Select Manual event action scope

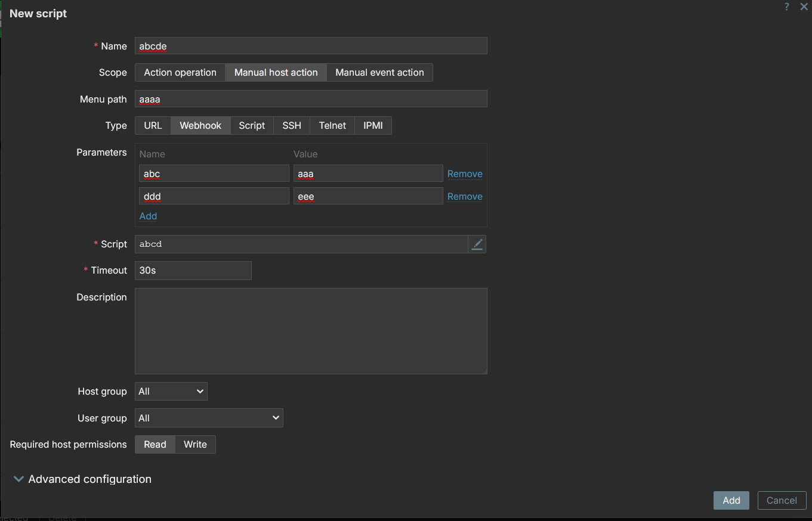pyautogui.click(x=379, y=73)
